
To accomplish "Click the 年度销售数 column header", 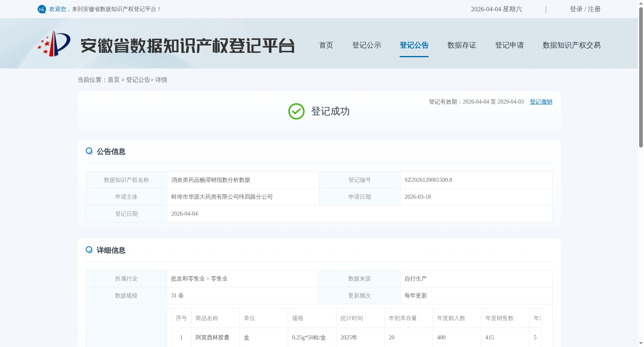I will point(505,318).
